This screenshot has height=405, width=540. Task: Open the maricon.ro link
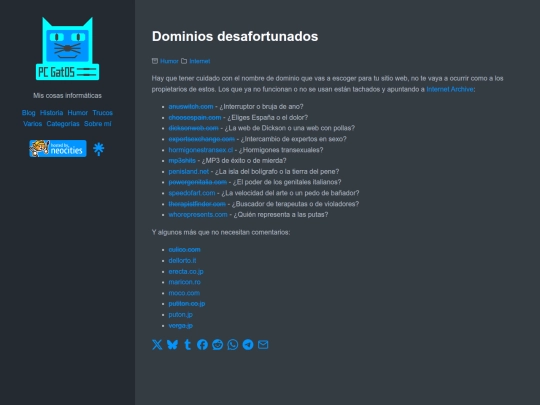click(184, 282)
